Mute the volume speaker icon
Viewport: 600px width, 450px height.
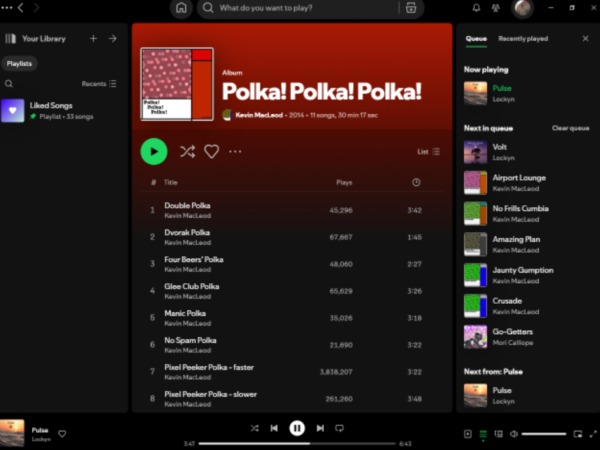click(514, 434)
